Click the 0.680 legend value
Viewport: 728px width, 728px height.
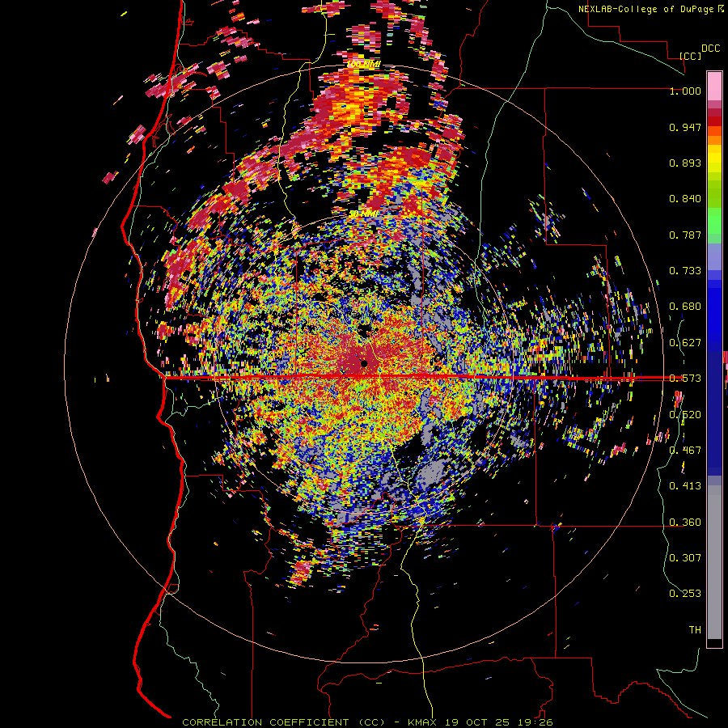[x=685, y=307]
